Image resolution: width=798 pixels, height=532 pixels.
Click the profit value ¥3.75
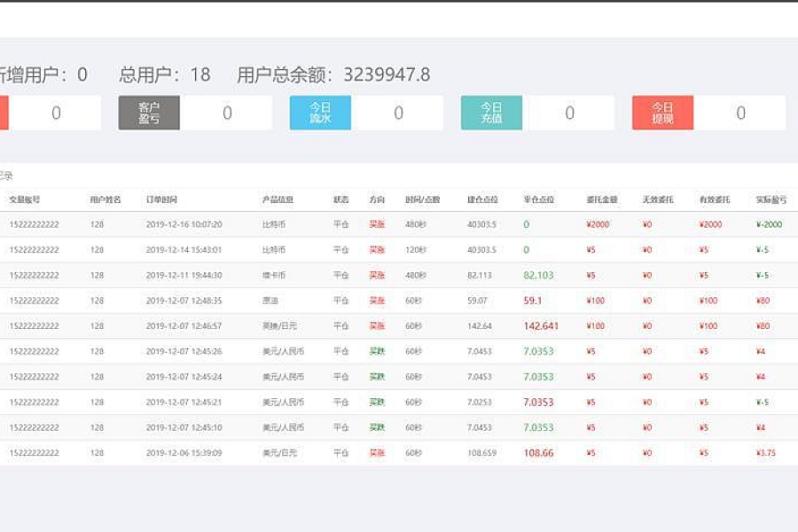[765, 453]
